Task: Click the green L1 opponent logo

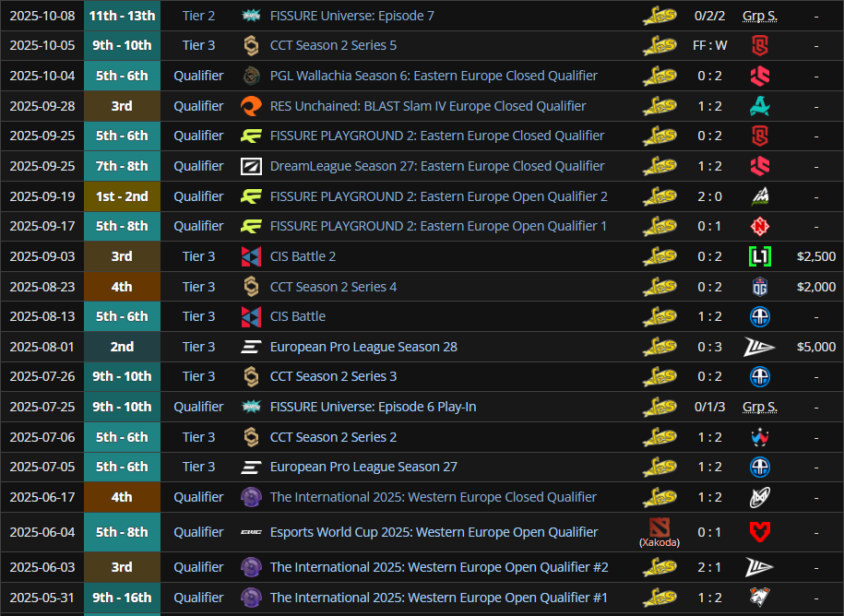Action: point(759,256)
